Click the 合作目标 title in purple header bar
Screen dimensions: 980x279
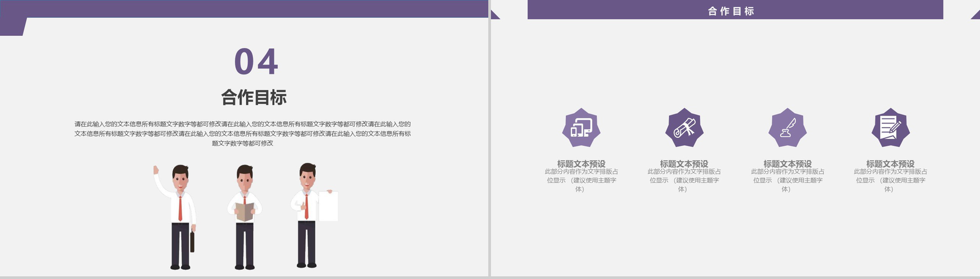click(x=731, y=11)
